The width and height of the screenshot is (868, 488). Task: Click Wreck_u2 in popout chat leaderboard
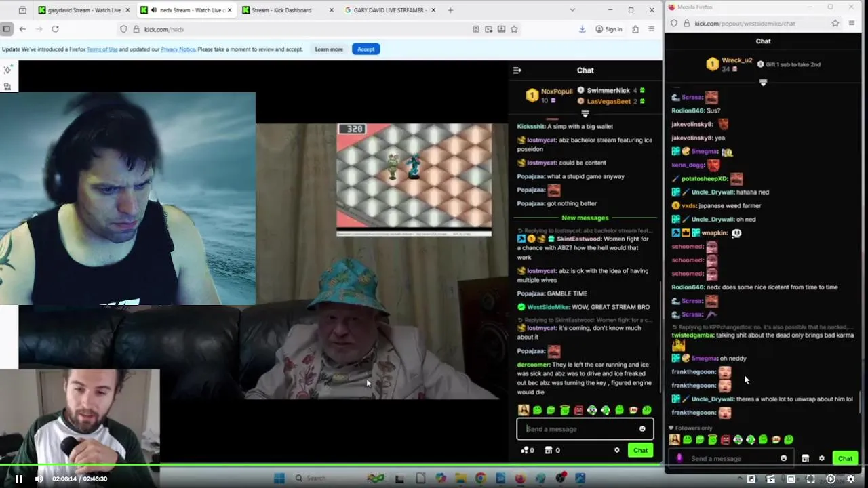pos(736,60)
